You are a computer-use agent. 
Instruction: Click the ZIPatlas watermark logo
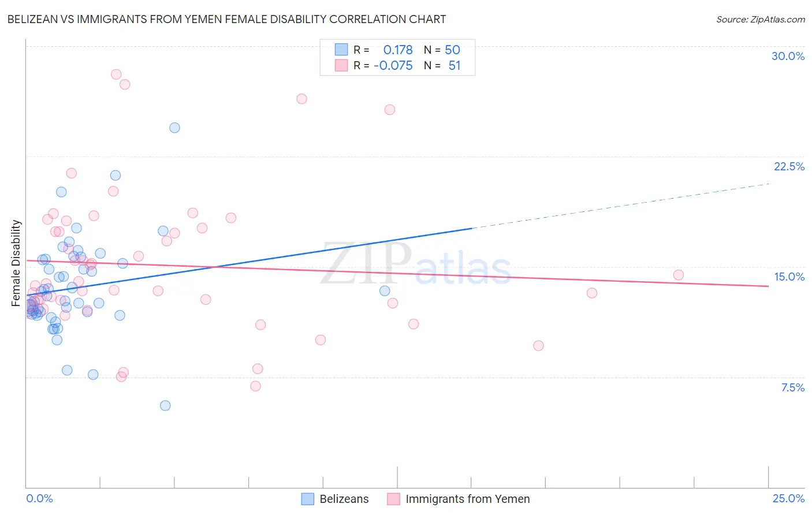click(x=416, y=264)
